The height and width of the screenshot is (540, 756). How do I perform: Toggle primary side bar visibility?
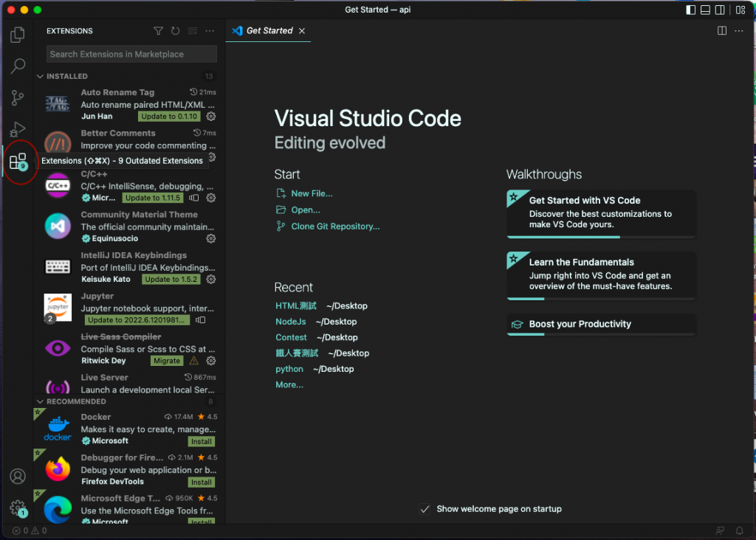click(x=690, y=10)
